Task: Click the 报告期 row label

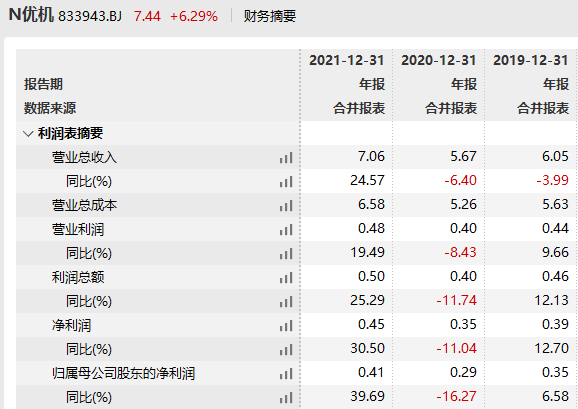Action: click(x=43, y=84)
